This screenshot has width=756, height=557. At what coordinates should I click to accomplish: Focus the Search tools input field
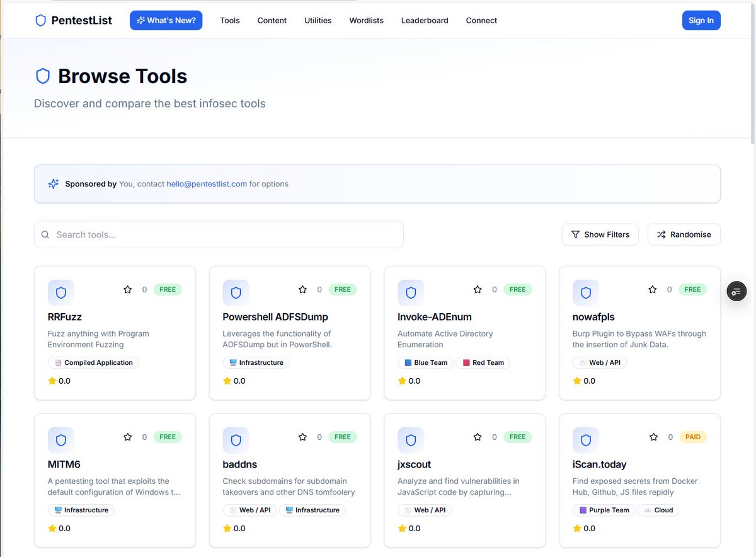coord(219,234)
